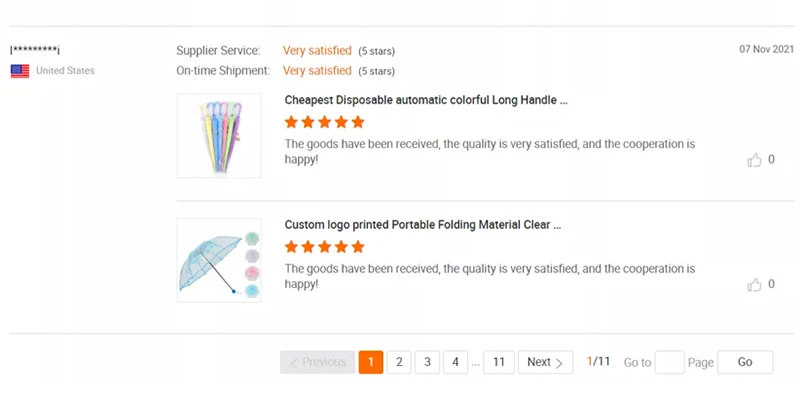Image resolution: width=800 pixels, height=410 pixels.
Task: Like the second umbrella review with thumbs-up
Action: (755, 285)
